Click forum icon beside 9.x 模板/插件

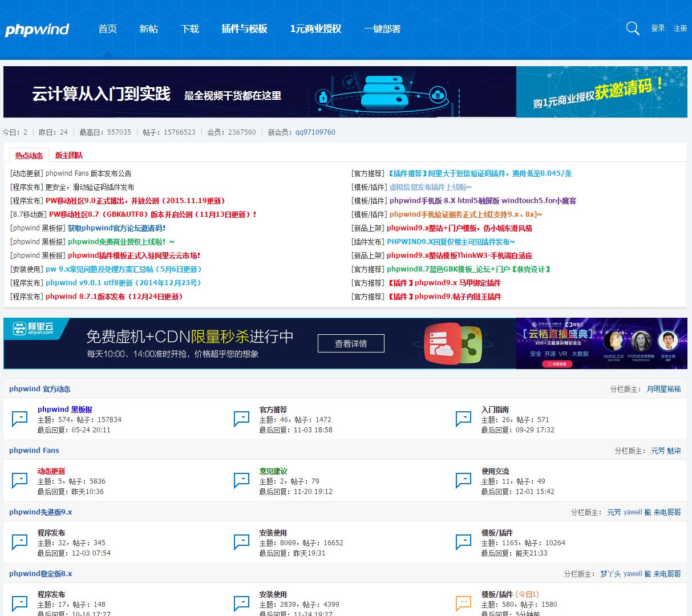pos(464,542)
